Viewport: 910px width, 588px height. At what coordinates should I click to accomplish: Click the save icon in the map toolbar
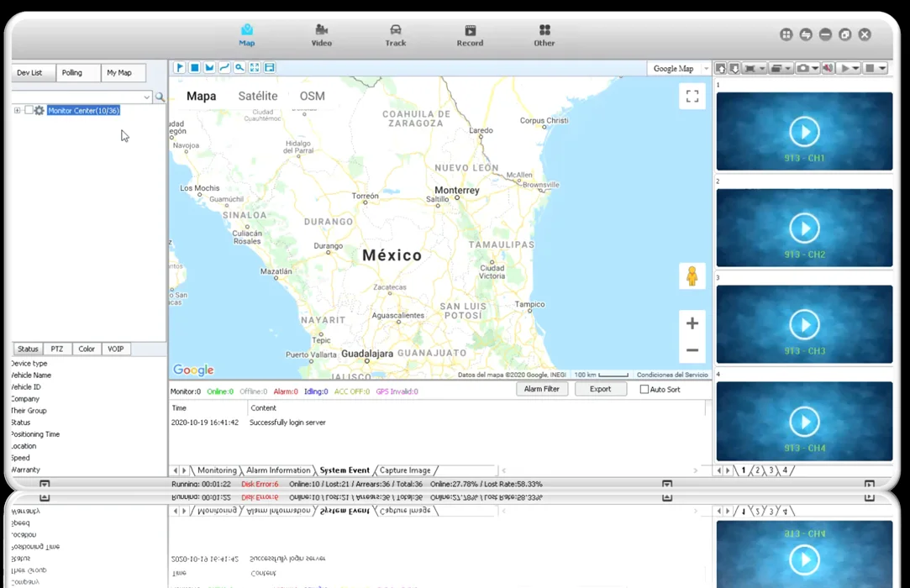(270, 68)
